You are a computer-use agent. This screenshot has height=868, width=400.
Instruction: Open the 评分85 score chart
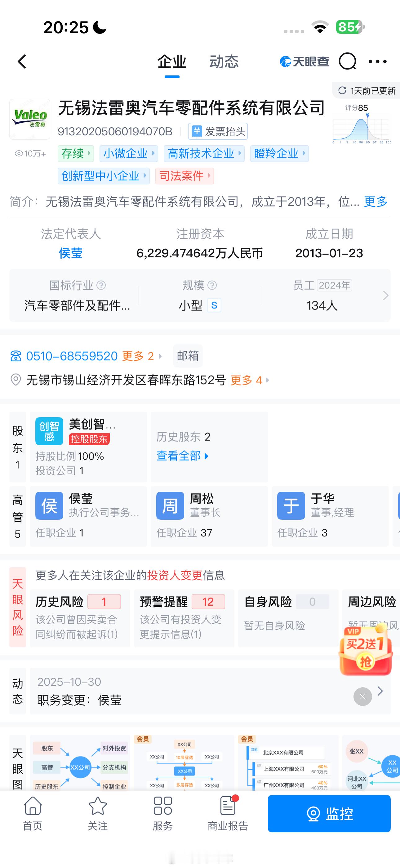[362, 124]
